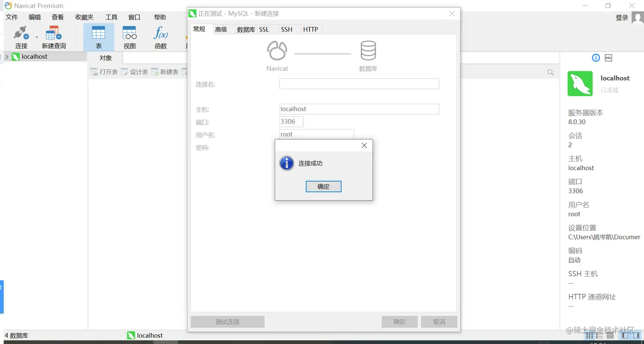Close the 新建连接 dialog window
The height and width of the screenshot is (344, 644).
(452, 14)
